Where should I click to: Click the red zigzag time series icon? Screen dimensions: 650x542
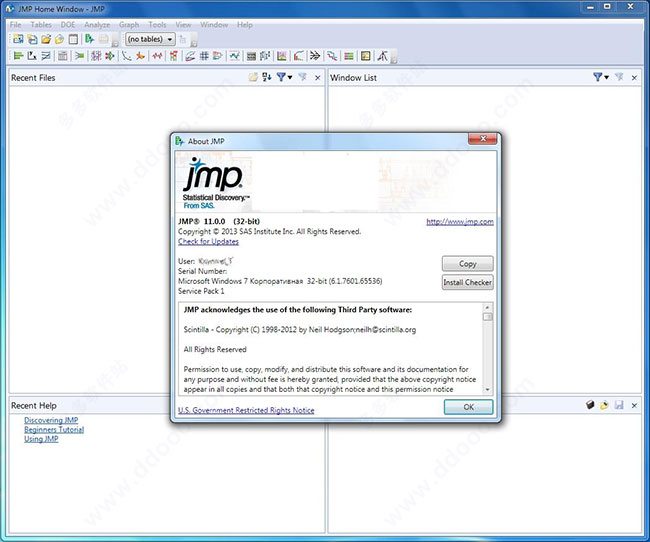click(x=157, y=56)
